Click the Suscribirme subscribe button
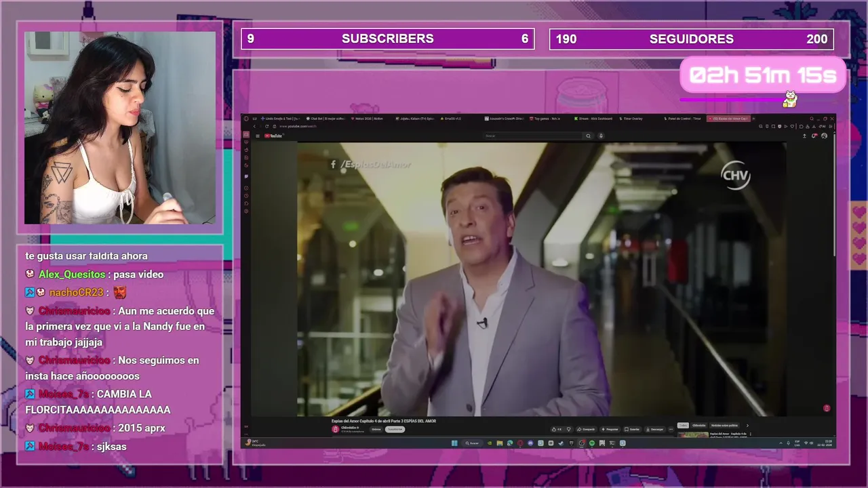Image resolution: width=868 pixels, height=488 pixels. (x=395, y=429)
